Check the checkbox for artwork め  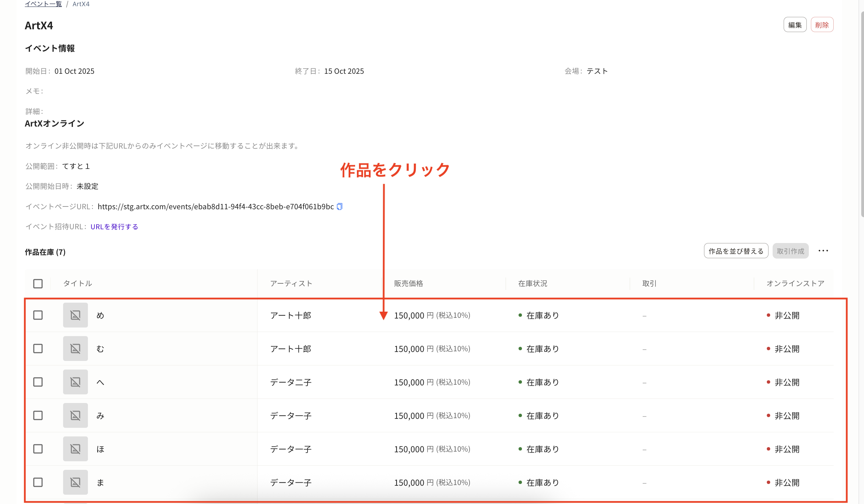pos(38,315)
